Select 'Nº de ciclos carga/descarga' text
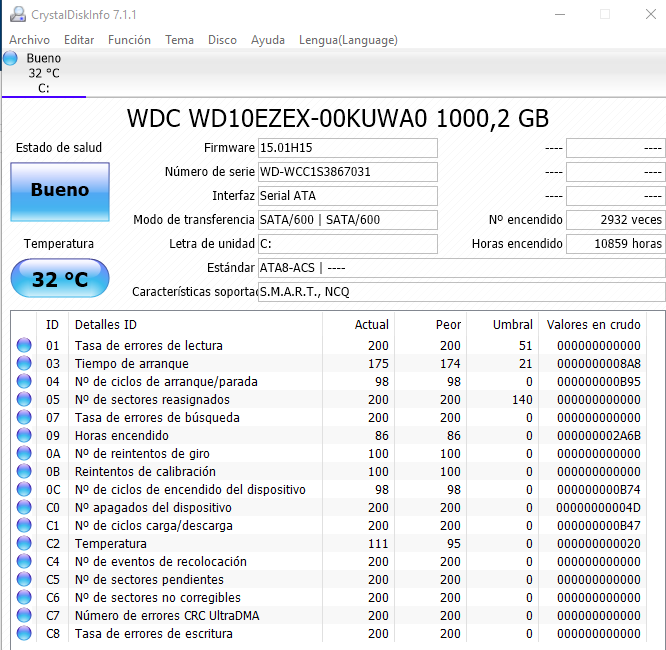666x650 pixels. coord(154,526)
